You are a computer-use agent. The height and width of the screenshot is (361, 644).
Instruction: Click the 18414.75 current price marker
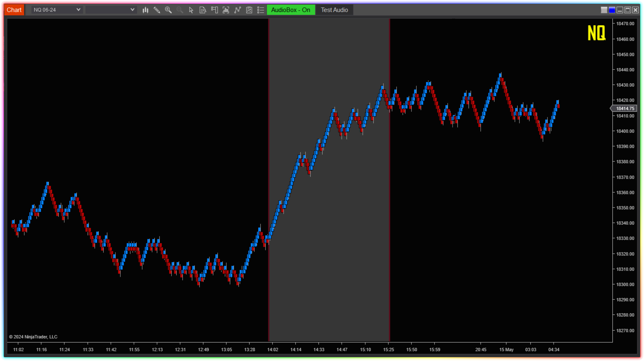(625, 108)
